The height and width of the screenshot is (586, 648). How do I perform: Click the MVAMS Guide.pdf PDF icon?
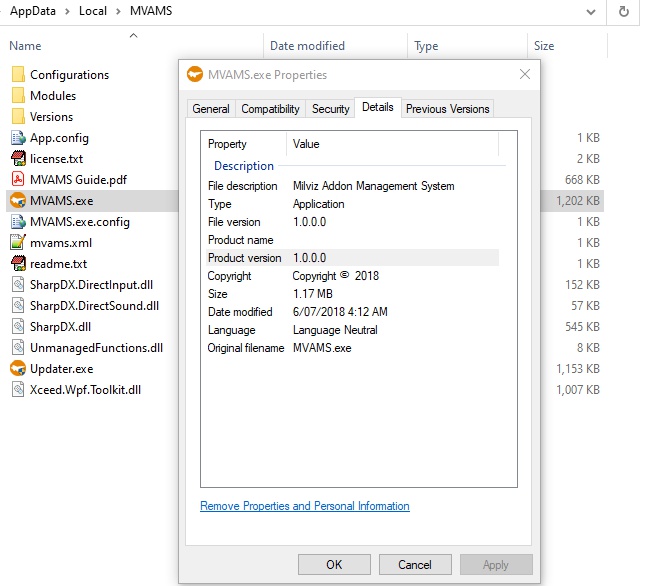(18, 180)
